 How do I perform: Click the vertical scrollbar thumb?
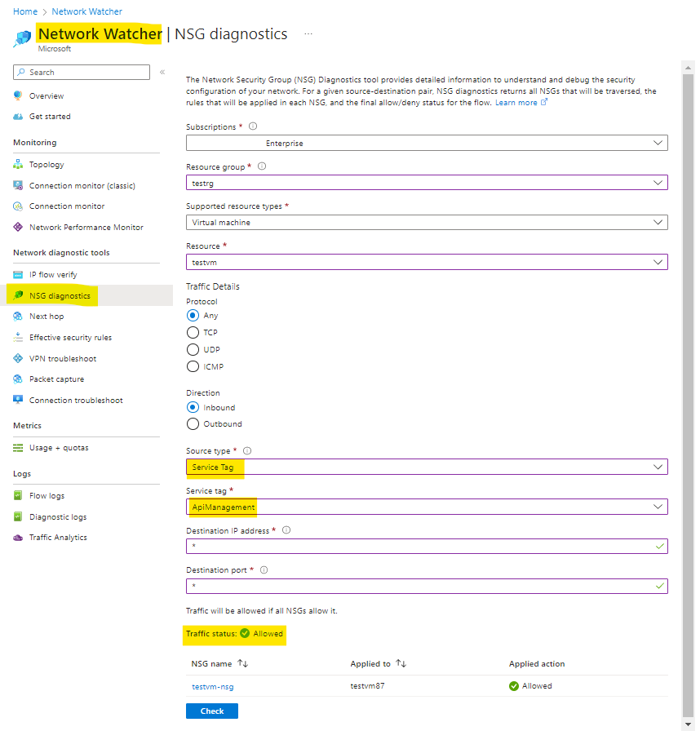(688, 394)
